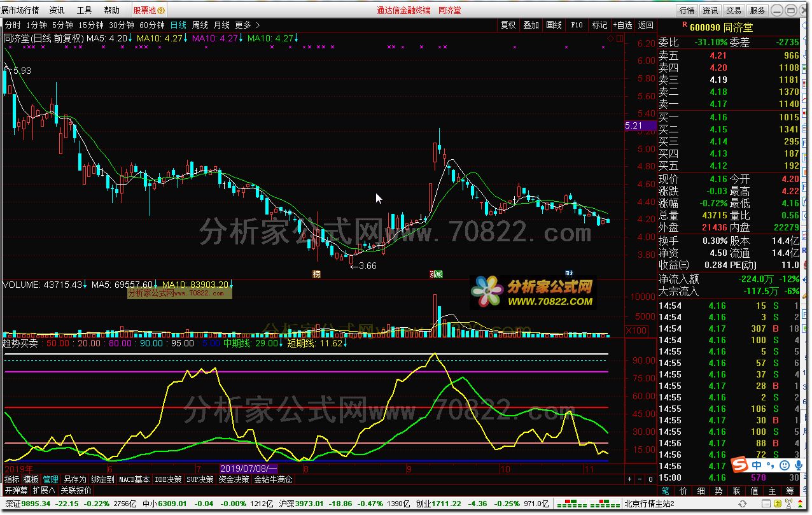The height and width of the screenshot is (515, 812).
Task: Click the F10 company info button
Action: click(x=577, y=25)
